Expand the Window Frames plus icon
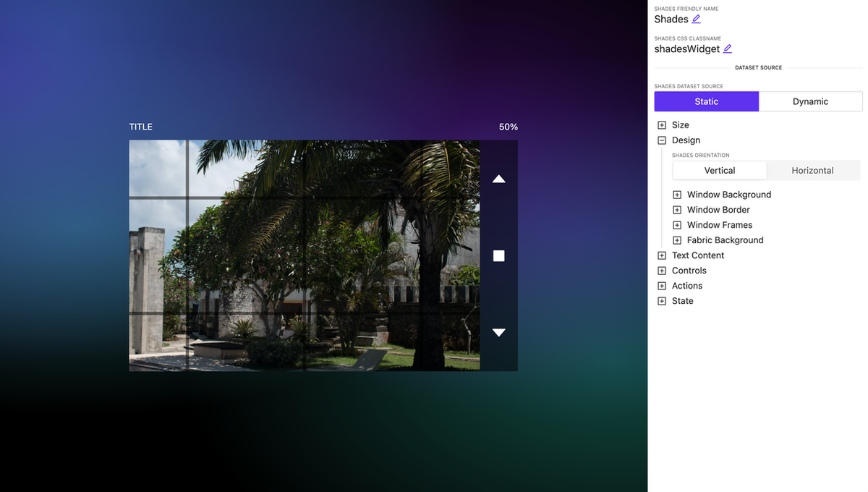Image resolution: width=868 pixels, height=492 pixels. pyautogui.click(x=677, y=225)
